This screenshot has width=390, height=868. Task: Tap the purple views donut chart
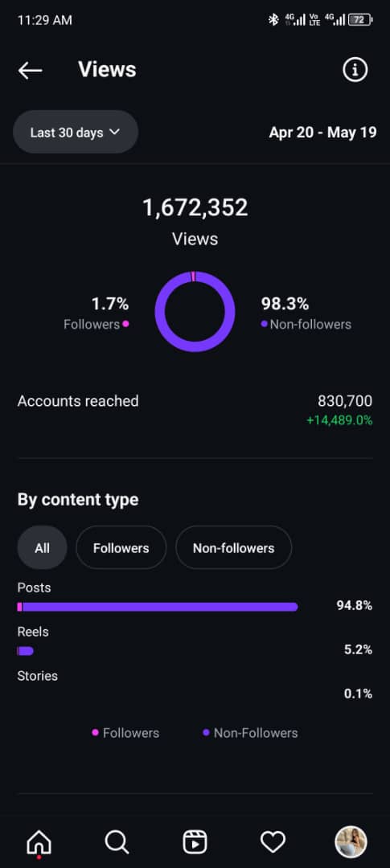pyautogui.click(x=195, y=312)
